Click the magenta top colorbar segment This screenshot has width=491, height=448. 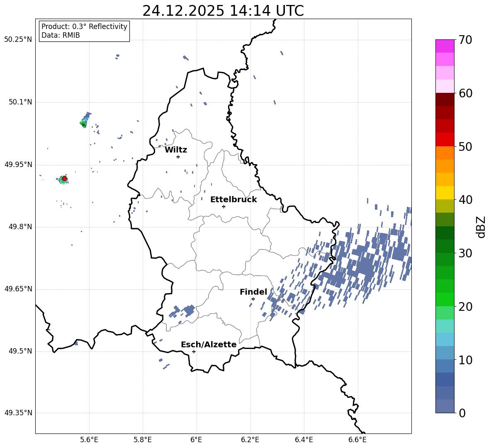pos(445,46)
